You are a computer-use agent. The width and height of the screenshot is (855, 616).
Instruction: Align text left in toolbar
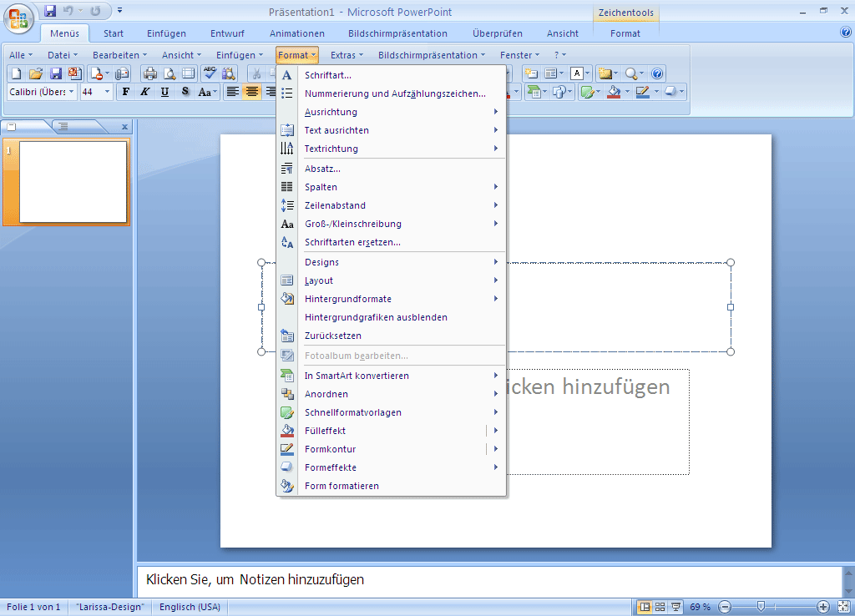click(232, 92)
